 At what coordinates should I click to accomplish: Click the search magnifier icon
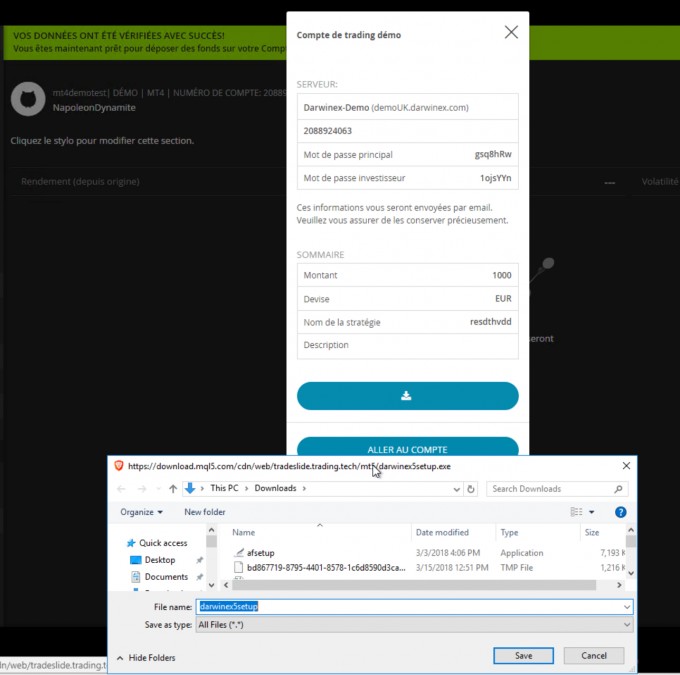click(618, 489)
